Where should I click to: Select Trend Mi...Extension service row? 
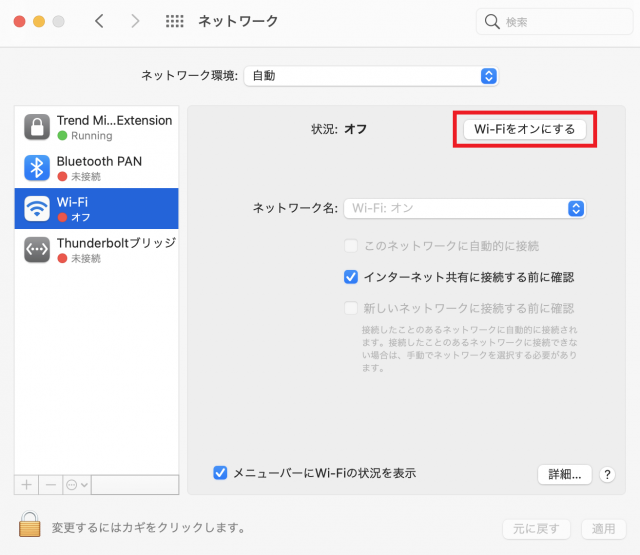tap(96, 127)
